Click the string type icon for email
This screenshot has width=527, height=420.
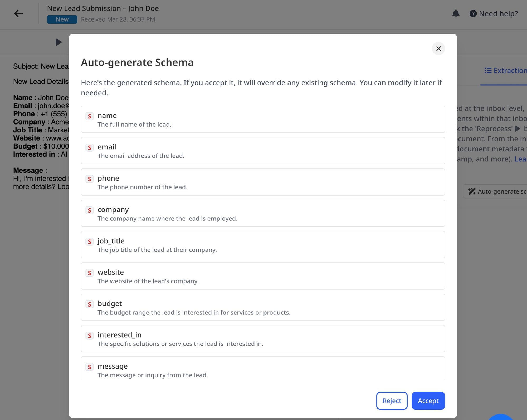coord(90,148)
